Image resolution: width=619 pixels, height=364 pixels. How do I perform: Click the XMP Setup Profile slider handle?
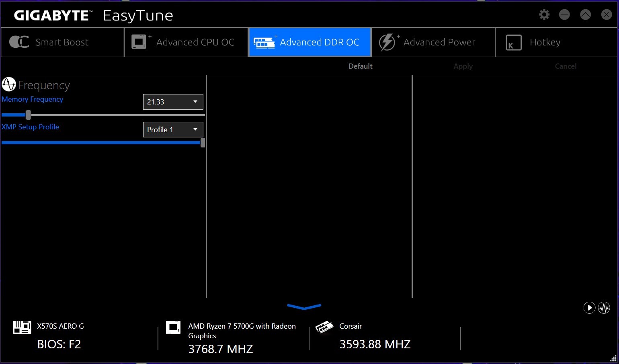[x=203, y=143]
